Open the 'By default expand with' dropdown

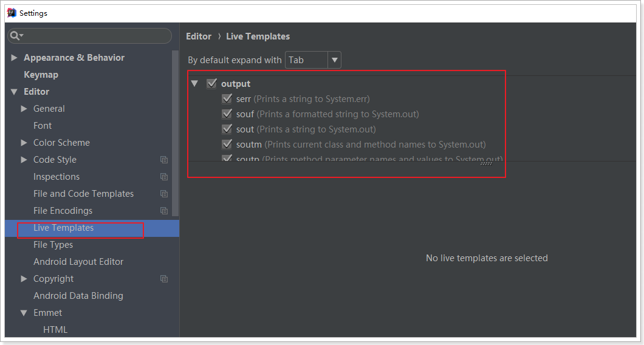click(x=313, y=60)
